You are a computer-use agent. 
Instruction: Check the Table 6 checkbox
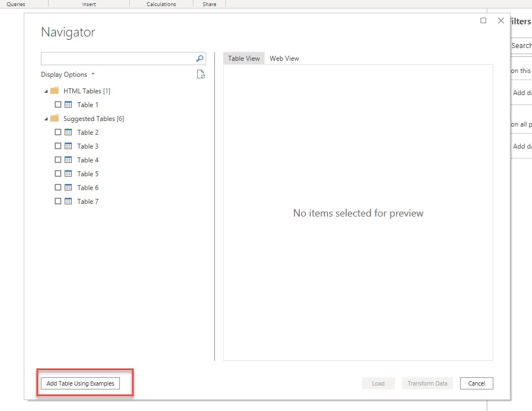click(x=58, y=187)
